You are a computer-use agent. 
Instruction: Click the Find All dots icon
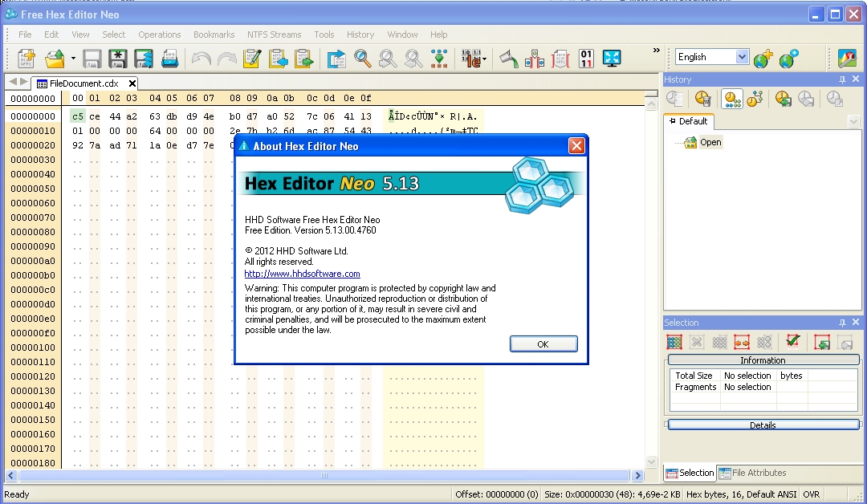439,58
